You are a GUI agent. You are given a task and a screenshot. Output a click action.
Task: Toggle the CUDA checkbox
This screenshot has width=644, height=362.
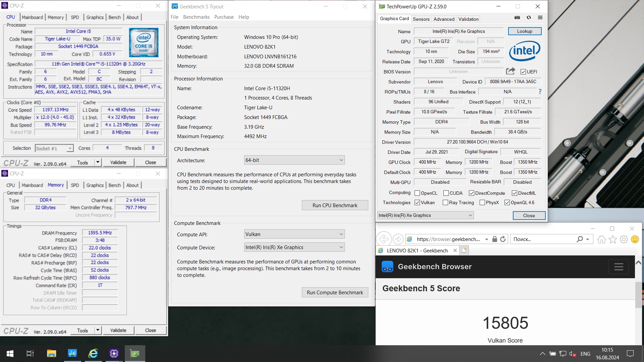click(446, 193)
